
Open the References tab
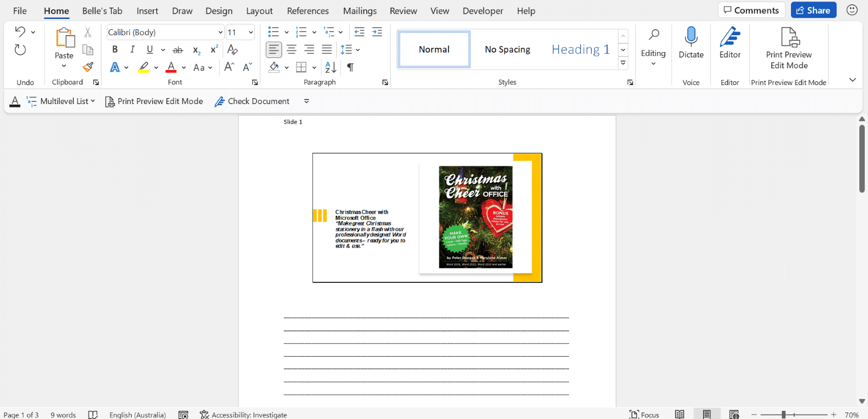tap(308, 11)
